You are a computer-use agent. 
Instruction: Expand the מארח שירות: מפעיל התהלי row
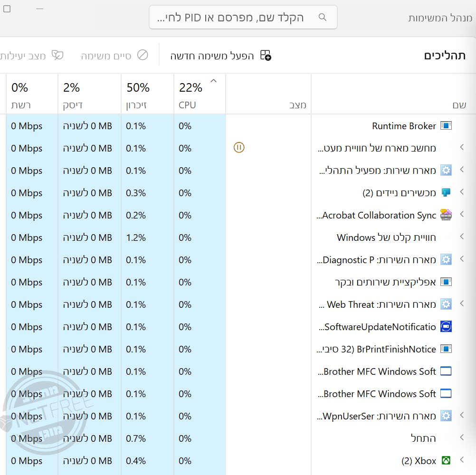(462, 170)
